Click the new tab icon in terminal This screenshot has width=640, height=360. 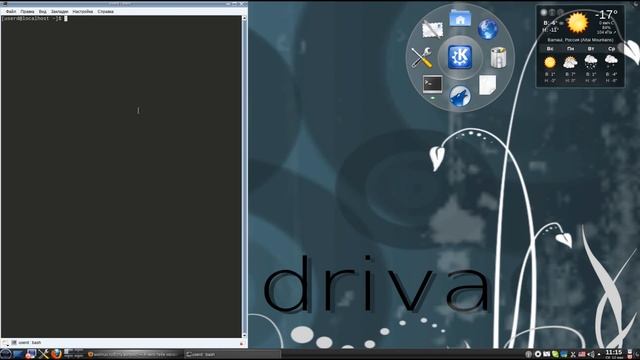(5, 342)
